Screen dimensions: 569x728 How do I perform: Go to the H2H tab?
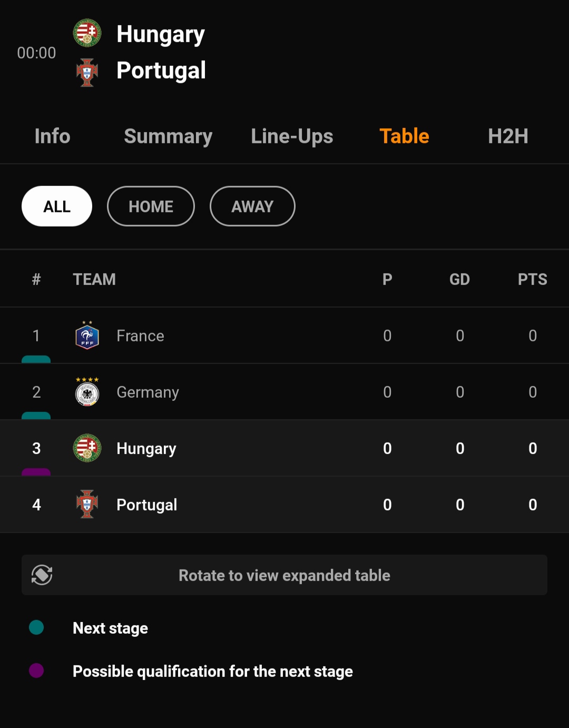click(x=508, y=136)
